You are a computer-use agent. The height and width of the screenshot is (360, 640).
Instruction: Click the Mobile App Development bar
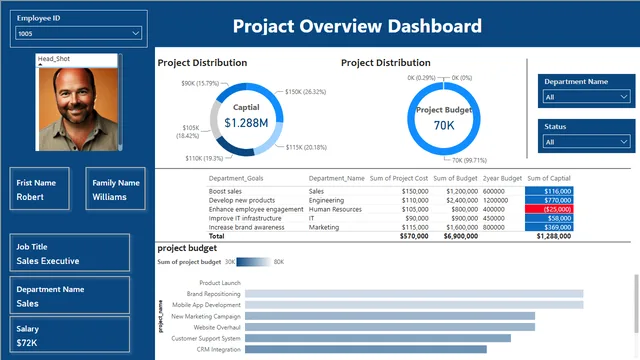[414, 305]
